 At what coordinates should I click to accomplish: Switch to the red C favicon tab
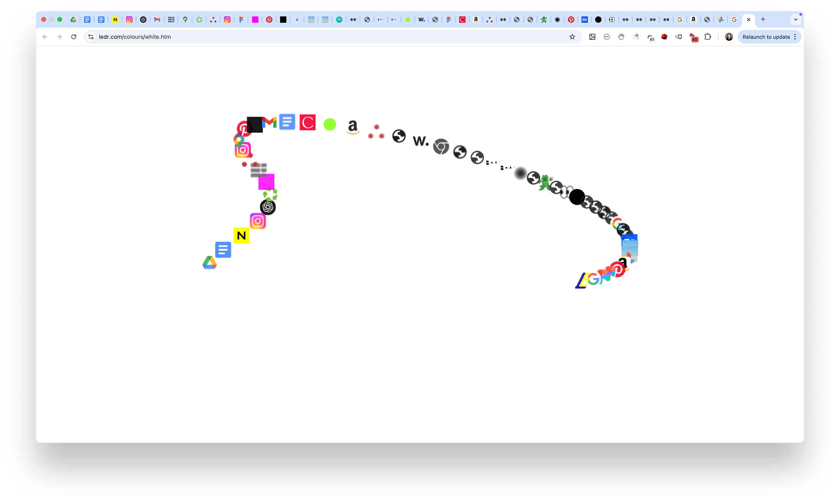point(462,19)
